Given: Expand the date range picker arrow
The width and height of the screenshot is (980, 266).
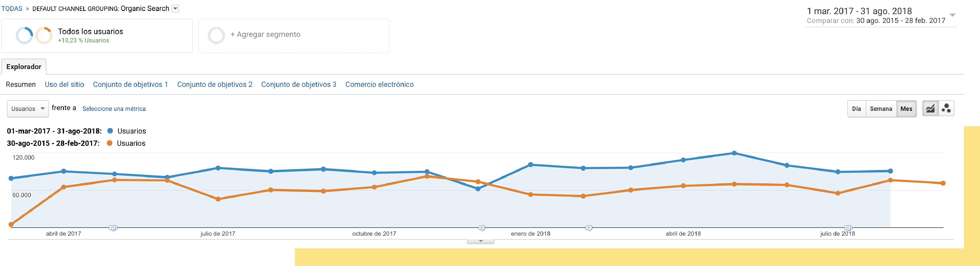Looking at the screenshot, I should [952, 15].
